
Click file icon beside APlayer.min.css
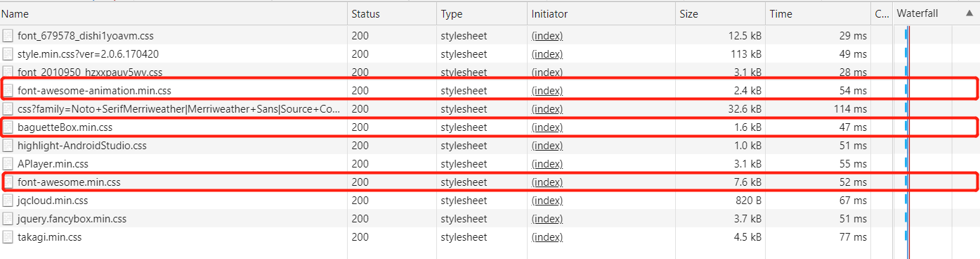point(8,164)
